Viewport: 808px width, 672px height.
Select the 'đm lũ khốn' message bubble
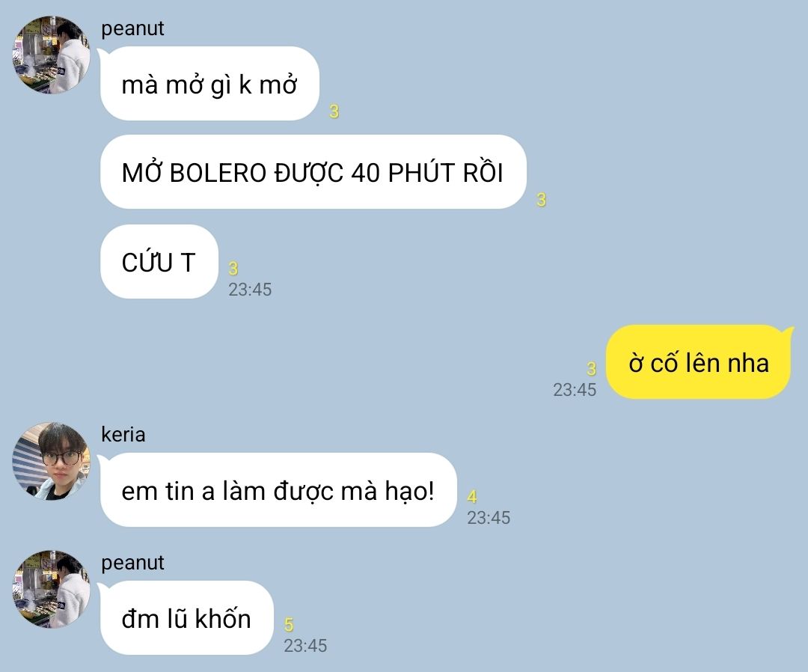(186, 618)
